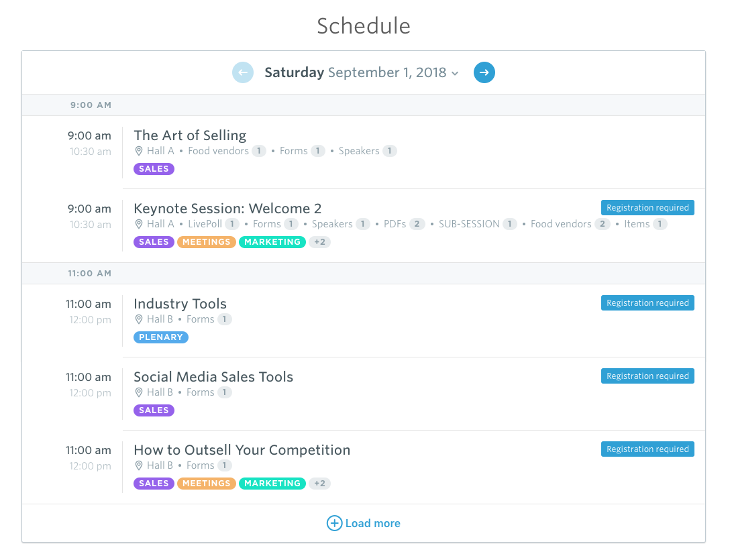Click Registration required on Social Media Sales Tools

[647, 376]
